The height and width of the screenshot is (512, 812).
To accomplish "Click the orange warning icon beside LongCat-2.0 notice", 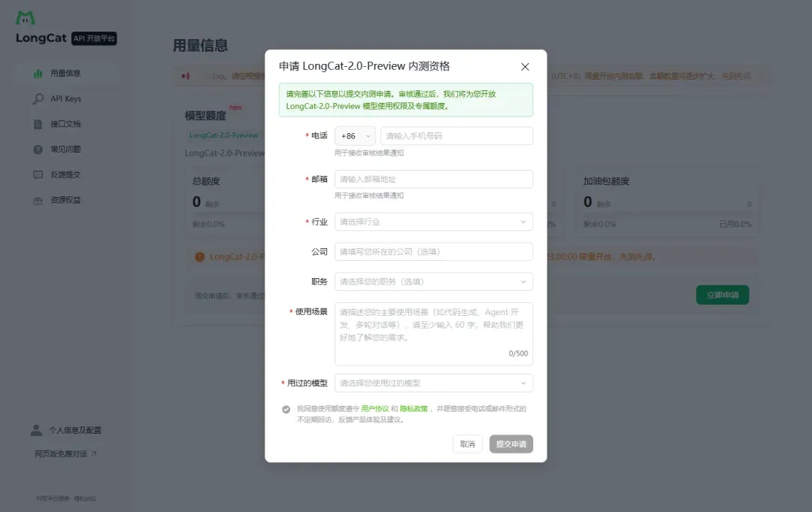I will point(200,257).
